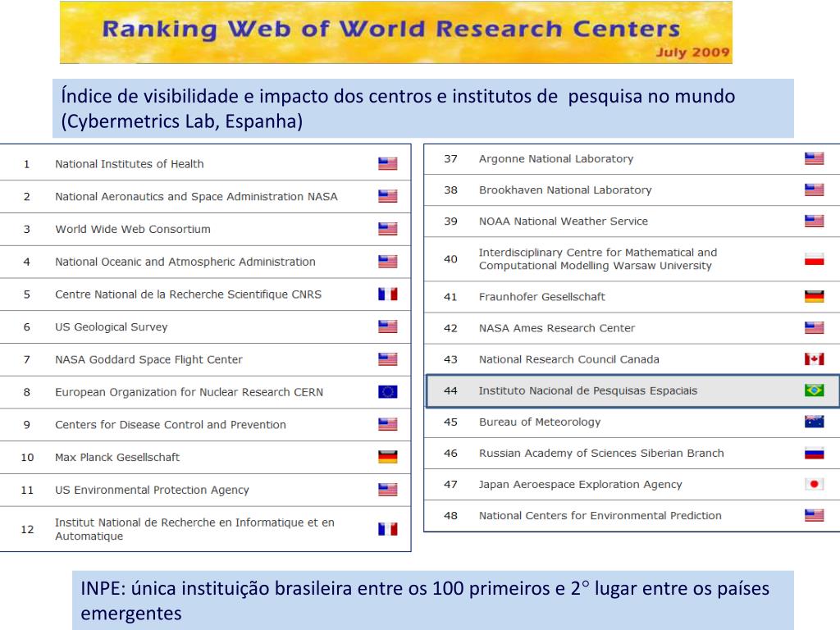Viewport: 840px width, 630px height.
Task: Click 'NASA Goddard Space Flight Center' text
Action: coord(148,359)
